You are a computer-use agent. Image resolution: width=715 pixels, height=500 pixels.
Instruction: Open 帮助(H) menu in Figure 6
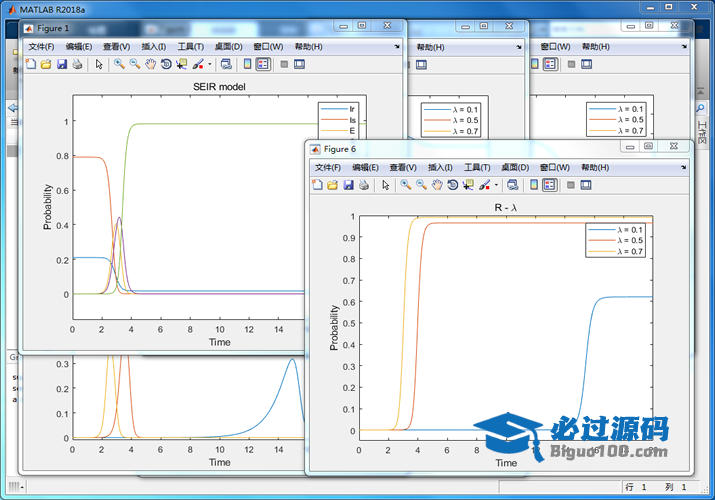595,167
